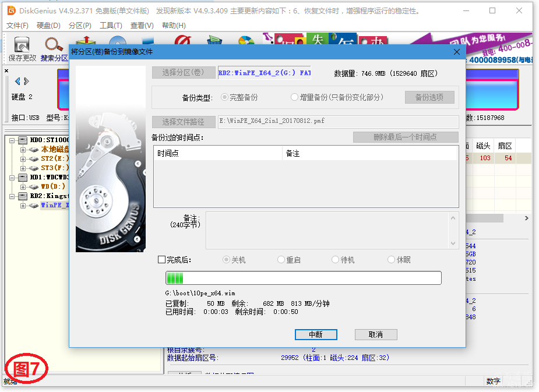Image resolution: width=539 pixels, height=392 pixels.
Task: Select 增量备份 incremental backup radio button
Action: (x=294, y=97)
